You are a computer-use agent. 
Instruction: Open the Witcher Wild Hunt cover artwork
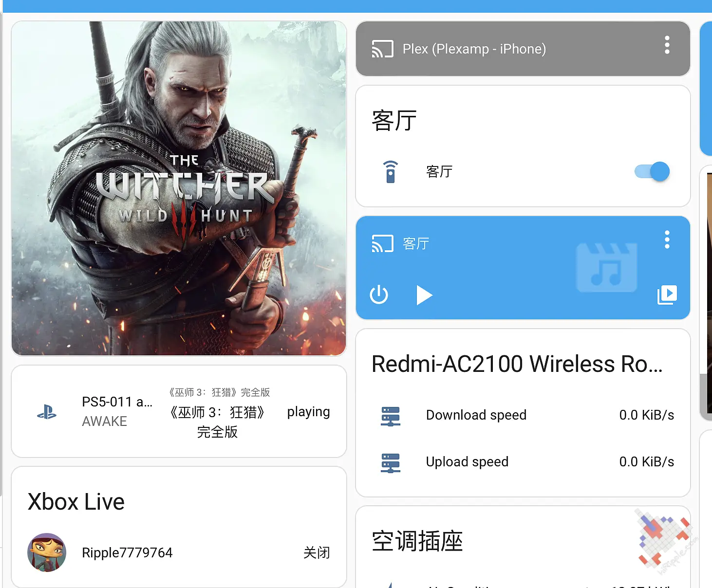[179, 188]
